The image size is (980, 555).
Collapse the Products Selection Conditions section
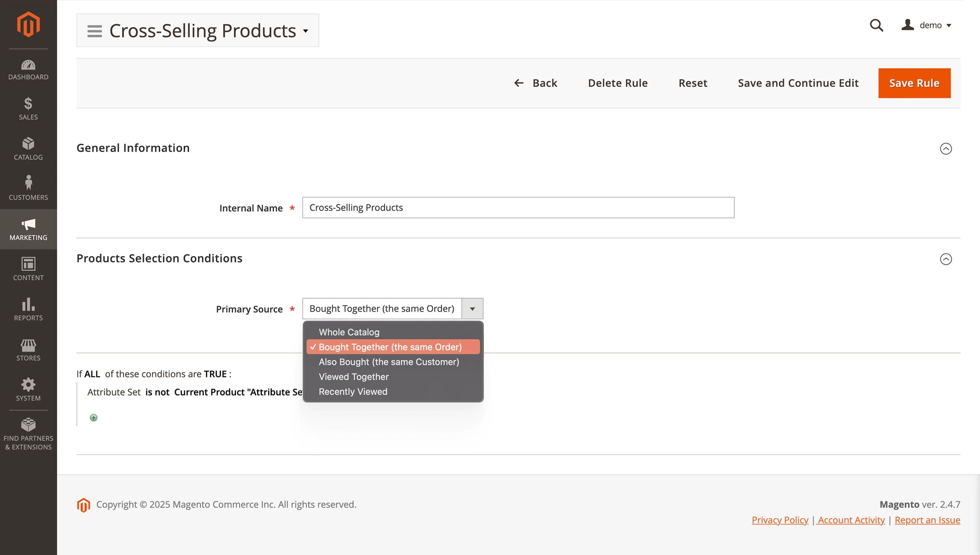(946, 260)
